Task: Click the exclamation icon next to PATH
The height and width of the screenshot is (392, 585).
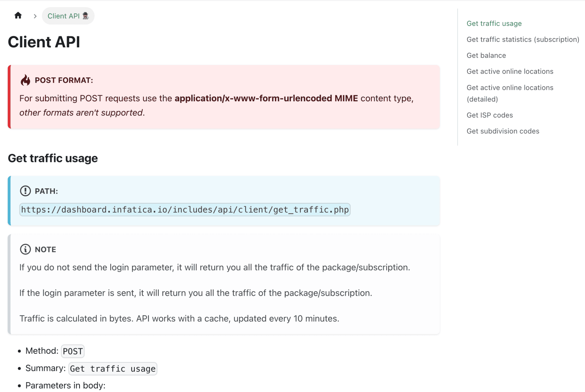Action: 25,191
